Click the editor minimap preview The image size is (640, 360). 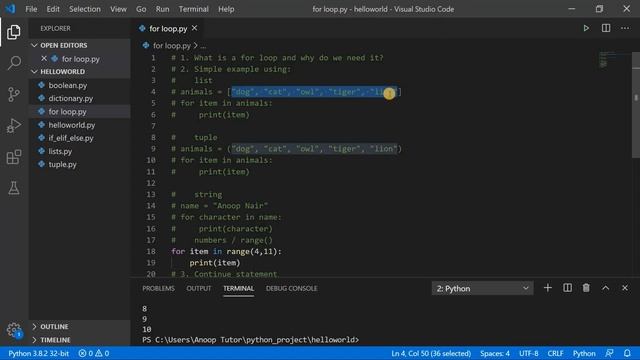point(609,60)
